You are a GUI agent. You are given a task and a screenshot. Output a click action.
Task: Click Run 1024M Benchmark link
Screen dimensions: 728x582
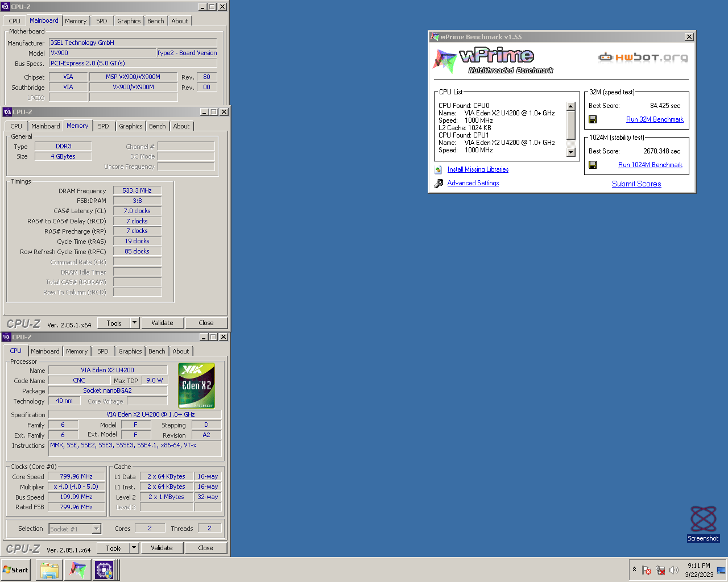(650, 165)
